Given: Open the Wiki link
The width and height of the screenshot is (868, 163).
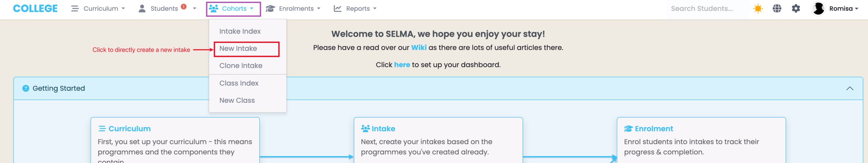Looking at the screenshot, I should [x=419, y=48].
